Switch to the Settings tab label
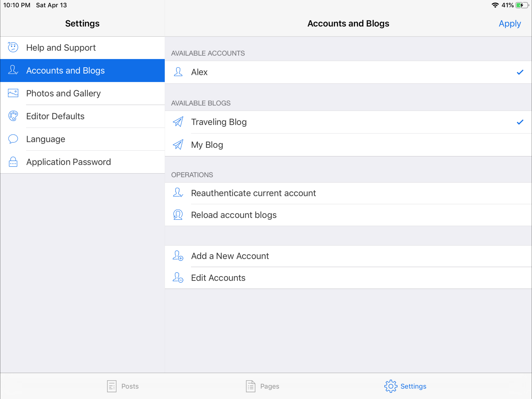 [413, 386]
